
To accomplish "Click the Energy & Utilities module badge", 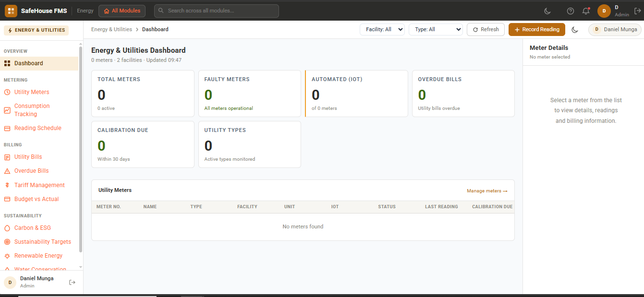I will point(36,30).
